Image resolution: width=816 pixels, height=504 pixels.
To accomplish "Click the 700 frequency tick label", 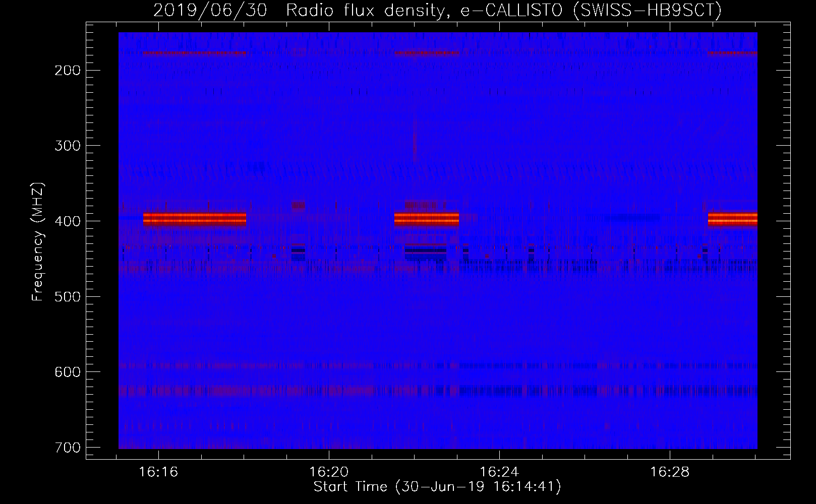I will 67,448.
